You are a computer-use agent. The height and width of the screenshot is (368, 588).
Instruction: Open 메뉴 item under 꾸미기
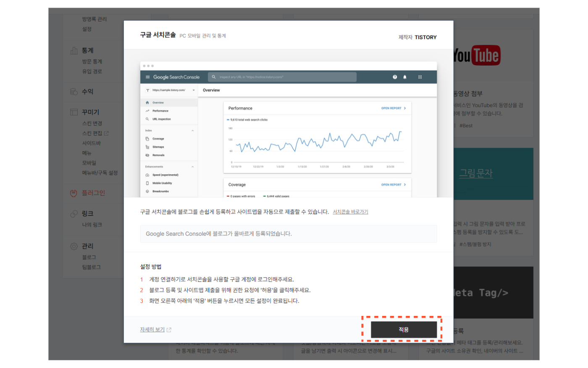click(x=87, y=153)
